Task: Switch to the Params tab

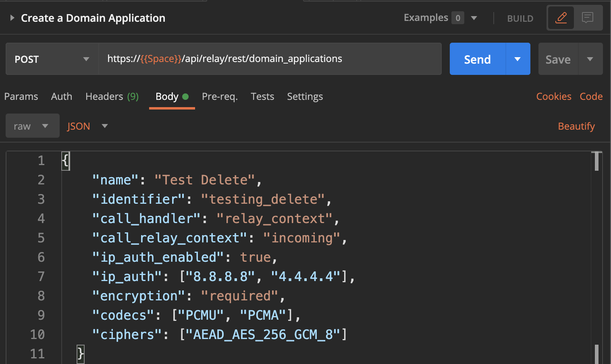Action: [x=21, y=97]
